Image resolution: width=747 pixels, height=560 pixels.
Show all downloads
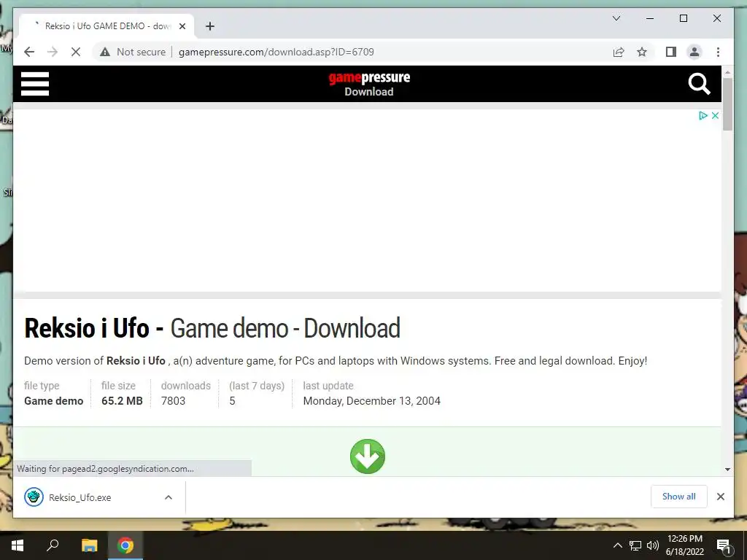point(678,496)
